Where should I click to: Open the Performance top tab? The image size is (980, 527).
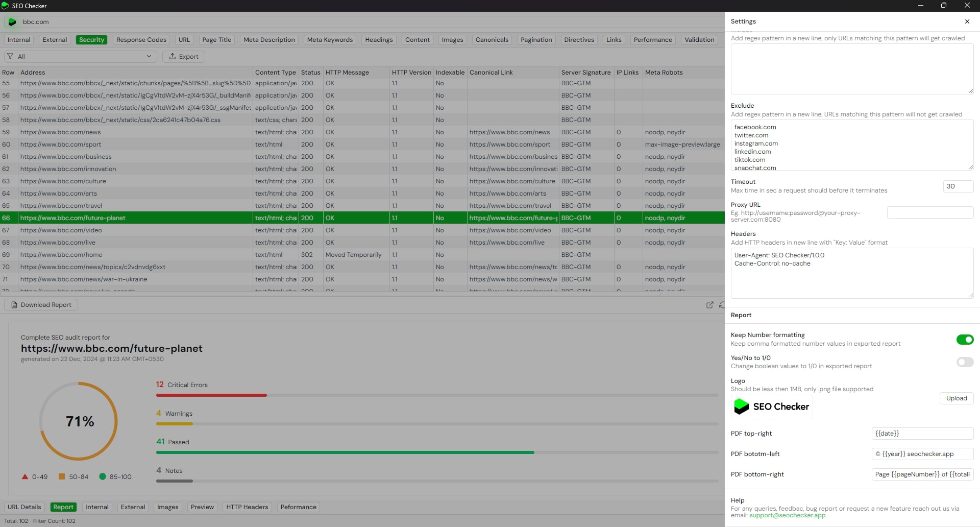tap(653, 40)
